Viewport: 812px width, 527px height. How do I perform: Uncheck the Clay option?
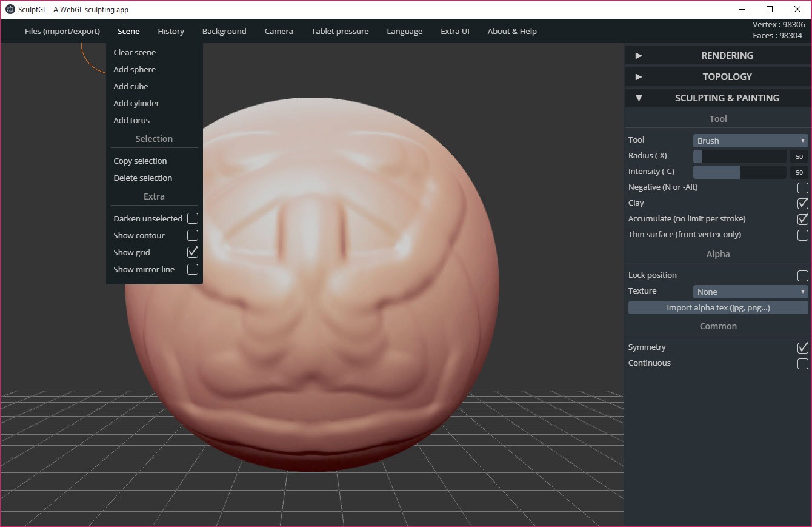point(802,203)
